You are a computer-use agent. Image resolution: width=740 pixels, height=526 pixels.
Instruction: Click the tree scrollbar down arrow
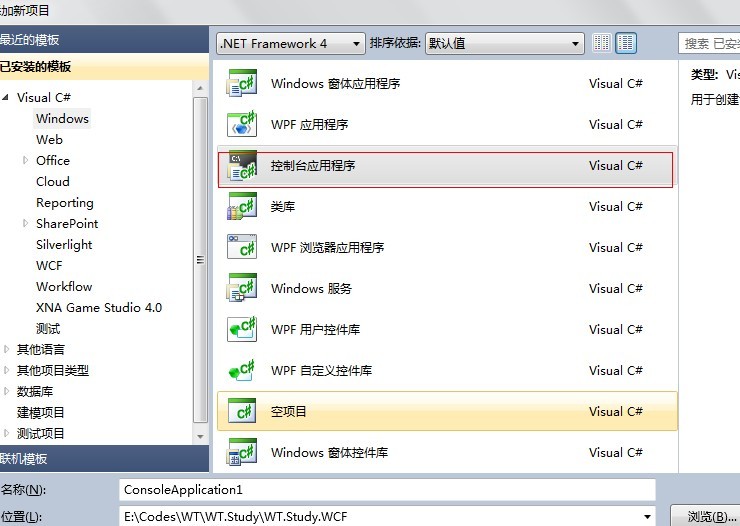[200, 436]
